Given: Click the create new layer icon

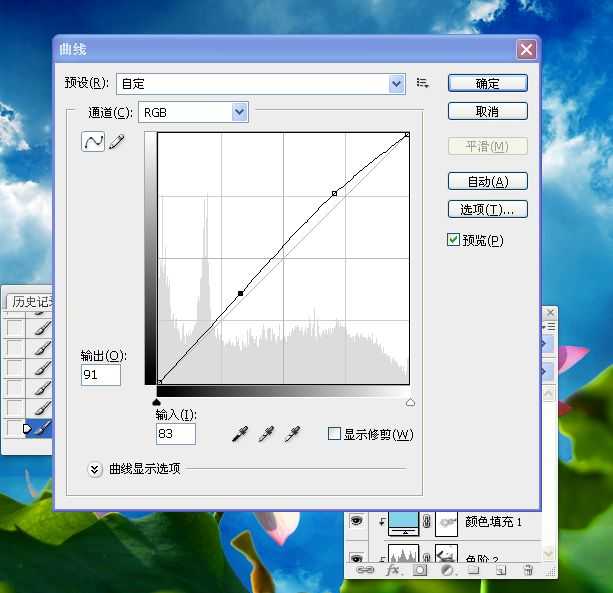Looking at the screenshot, I should 501,571.
